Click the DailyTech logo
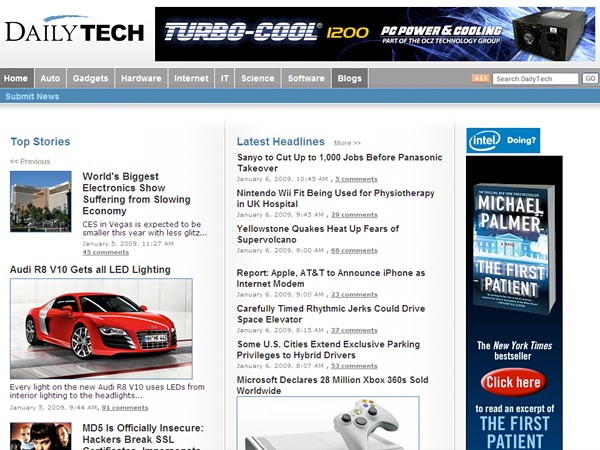 click(x=75, y=30)
